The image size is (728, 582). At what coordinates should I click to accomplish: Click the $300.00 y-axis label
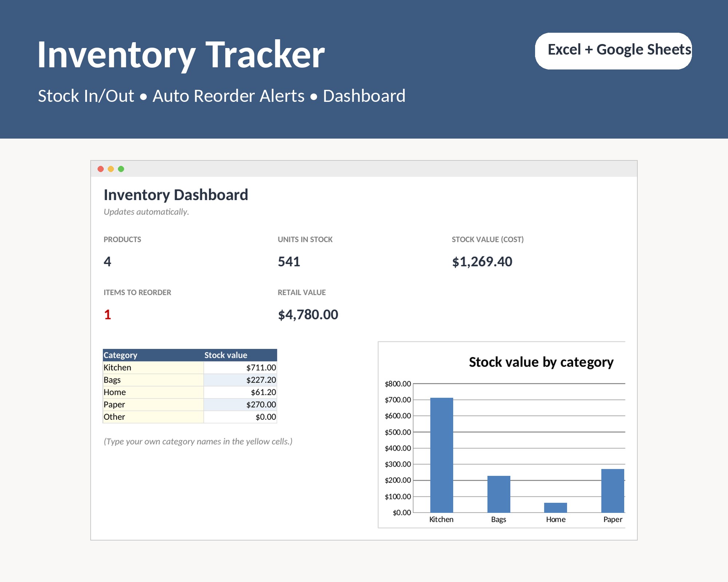tap(398, 464)
